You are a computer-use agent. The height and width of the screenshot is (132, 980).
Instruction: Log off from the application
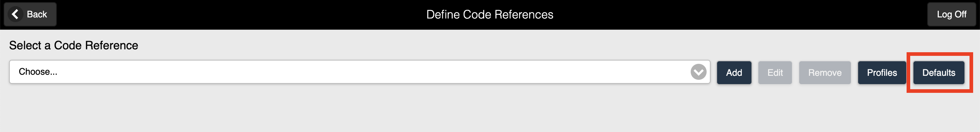point(951,14)
